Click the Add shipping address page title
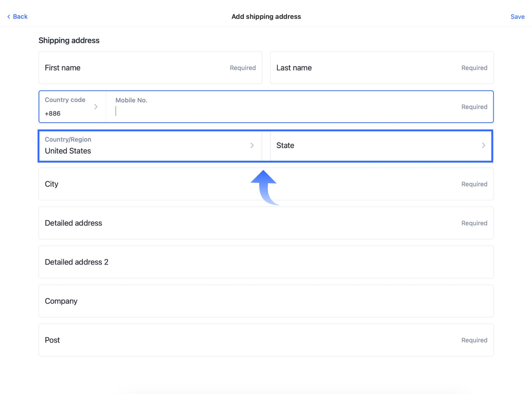The width and height of the screenshot is (532, 394). (x=266, y=17)
